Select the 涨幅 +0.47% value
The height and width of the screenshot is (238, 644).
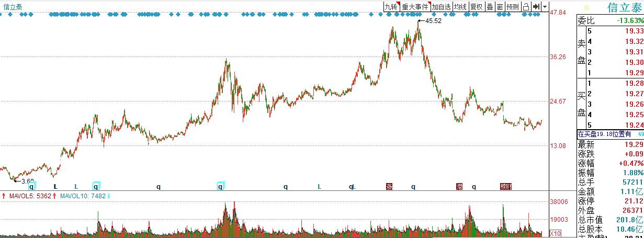pyautogui.click(x=631, y=163)
